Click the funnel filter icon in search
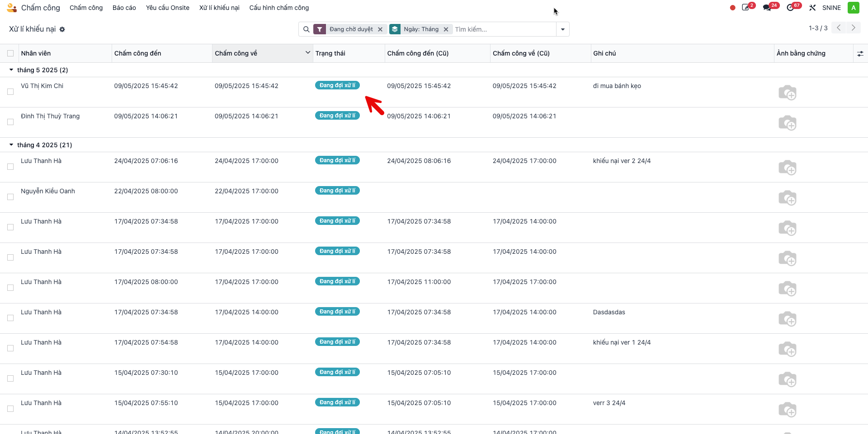This screenshot has height=434, width=868. coord(320,29)
